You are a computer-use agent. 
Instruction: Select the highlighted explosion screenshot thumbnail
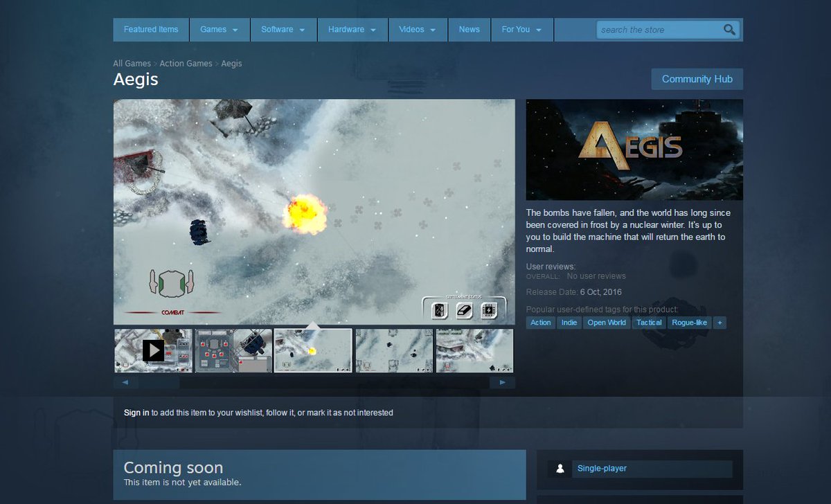tap(313, 350)
